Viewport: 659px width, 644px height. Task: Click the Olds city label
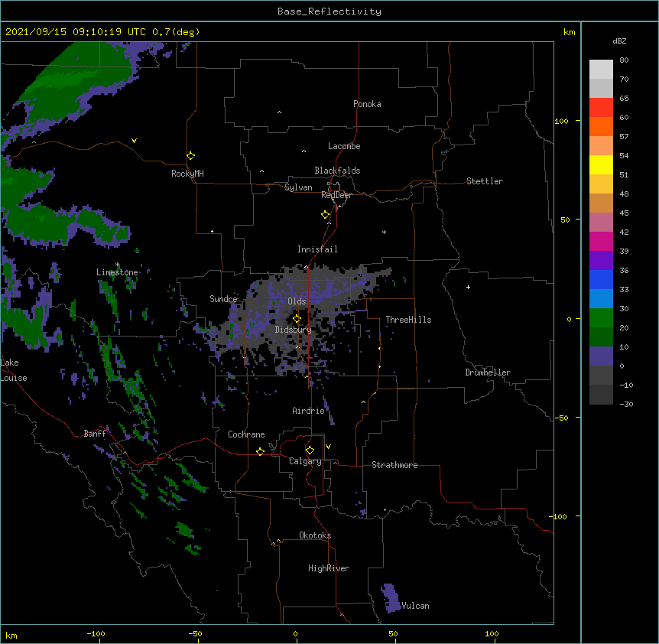coord(297,301)
